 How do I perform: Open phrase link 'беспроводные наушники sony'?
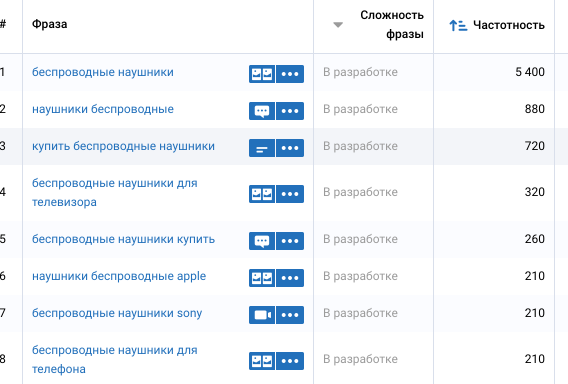pyautogui.click(x=117, y=313)
